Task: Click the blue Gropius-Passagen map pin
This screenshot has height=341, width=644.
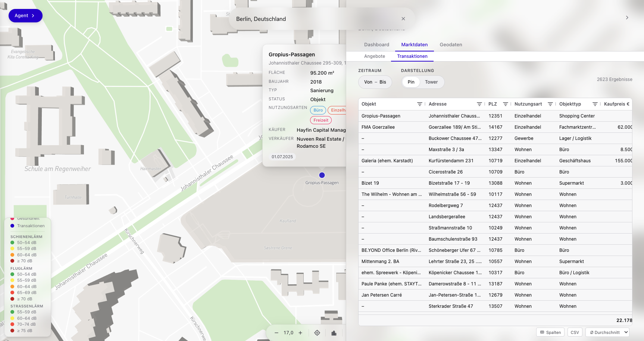Action: click(322, 175)
